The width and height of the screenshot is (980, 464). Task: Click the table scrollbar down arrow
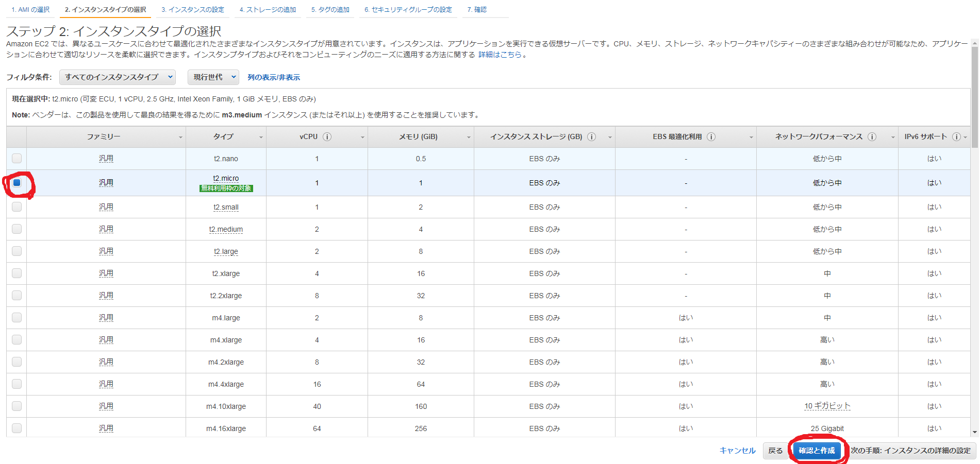(x=974, y=432)
